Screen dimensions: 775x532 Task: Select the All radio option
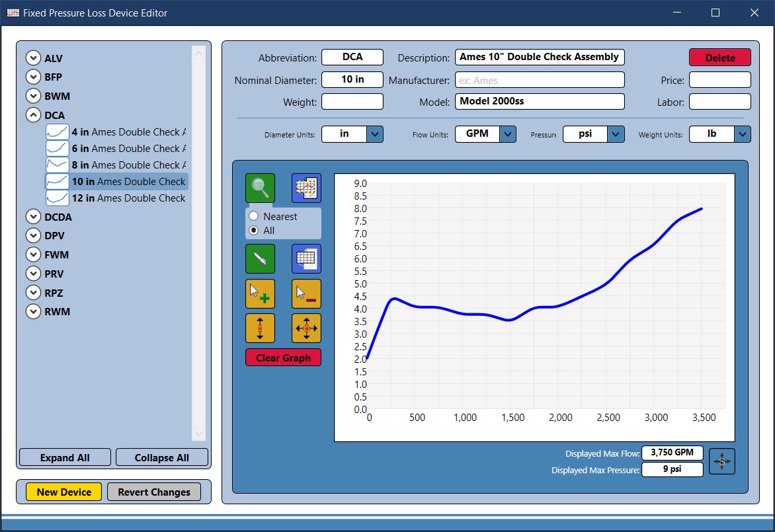tap(254, 230)
